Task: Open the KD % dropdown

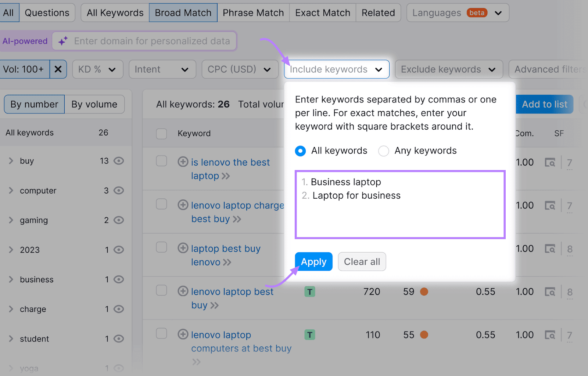Action: pyautogui.click(x=97, y=69)
